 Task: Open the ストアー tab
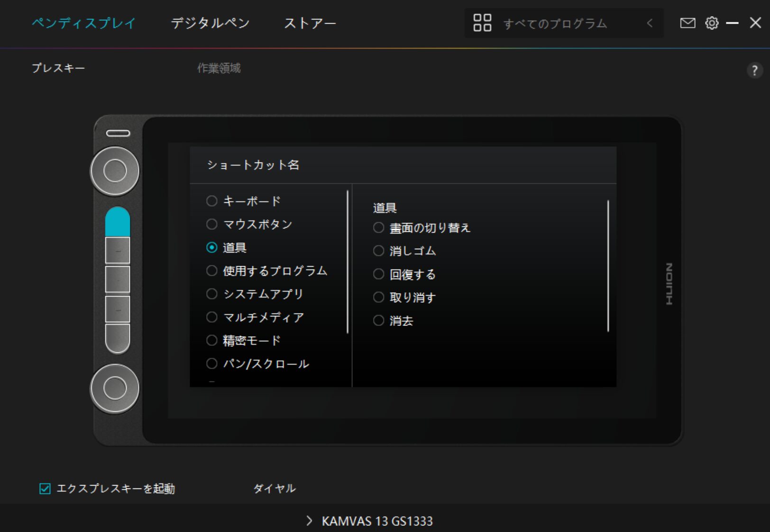tap(310, 23)
